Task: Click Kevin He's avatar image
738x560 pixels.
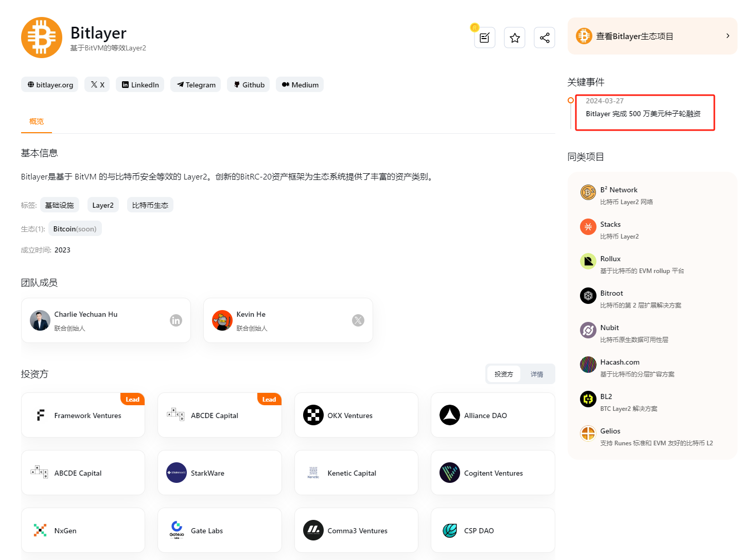Action: [222, 320]
